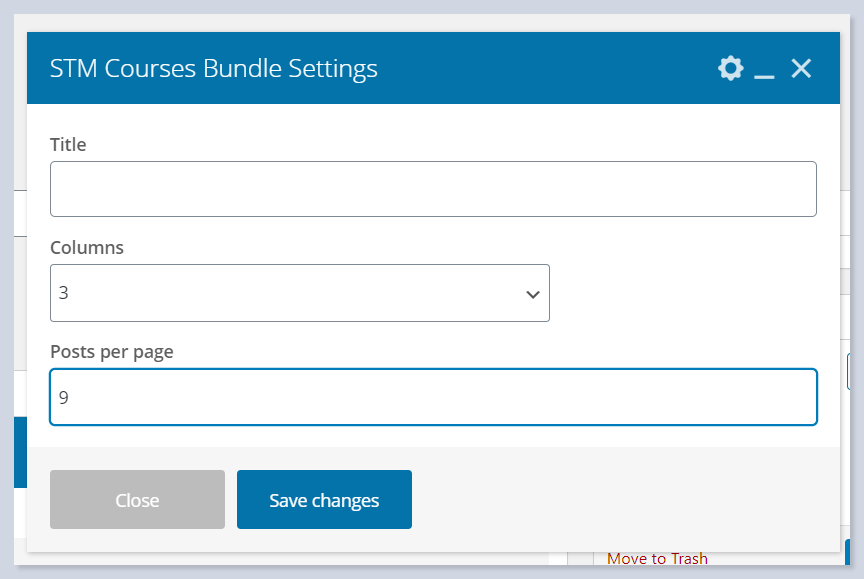Select the value 3 shown in Columns
This screenshot has height=579, width=864.
pyautogui.click(x=64, y=293)
